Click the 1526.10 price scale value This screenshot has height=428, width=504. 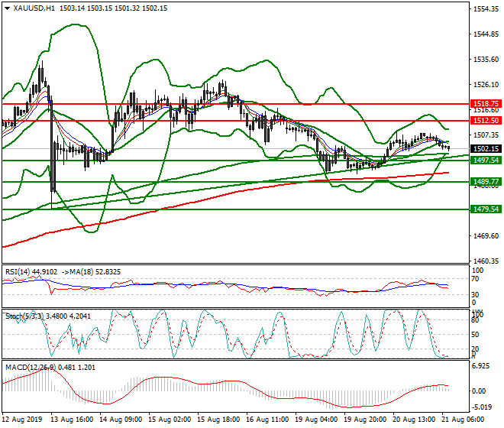[x=486, y=85]
